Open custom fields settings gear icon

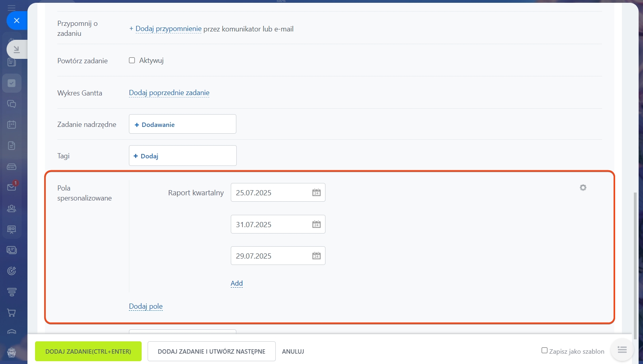(x=583, y=187)
